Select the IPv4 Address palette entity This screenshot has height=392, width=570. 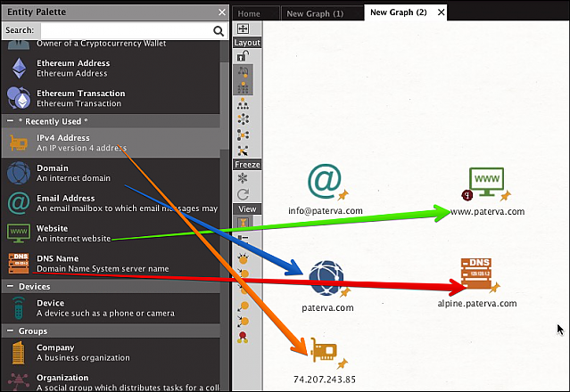click(x=111, y=143)
